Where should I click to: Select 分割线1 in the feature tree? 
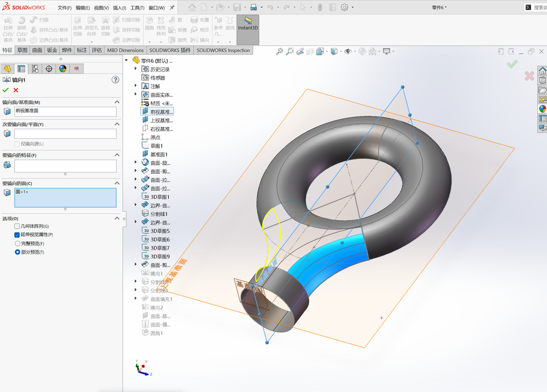click(155, 214)
